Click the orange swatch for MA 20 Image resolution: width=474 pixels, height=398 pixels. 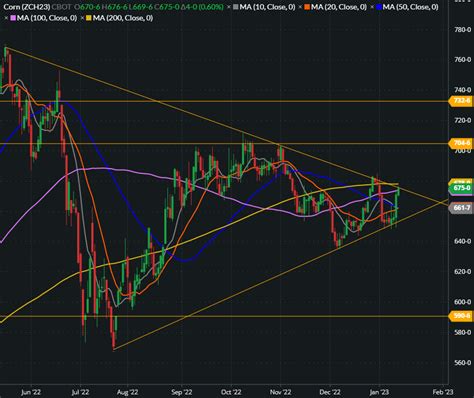(307, 7)
